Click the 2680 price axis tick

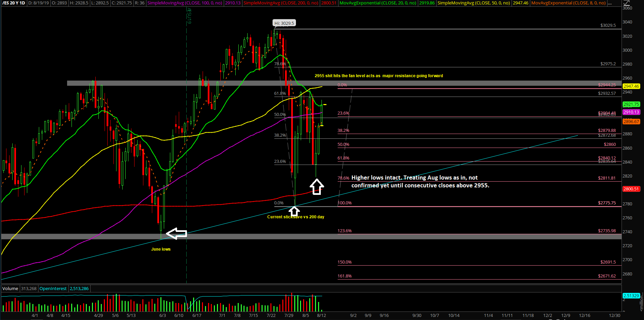(x=627, y=274)
